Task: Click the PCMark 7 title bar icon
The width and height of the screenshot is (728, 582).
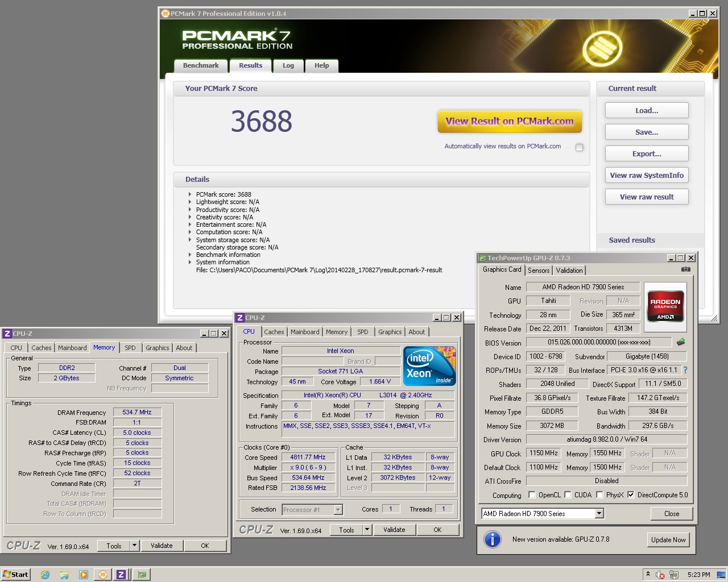Action: tap(166, 14)
